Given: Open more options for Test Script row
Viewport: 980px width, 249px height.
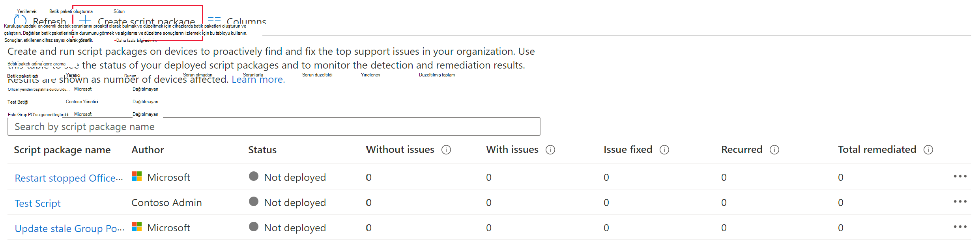Looking at the screenshot, I should 960,202.
